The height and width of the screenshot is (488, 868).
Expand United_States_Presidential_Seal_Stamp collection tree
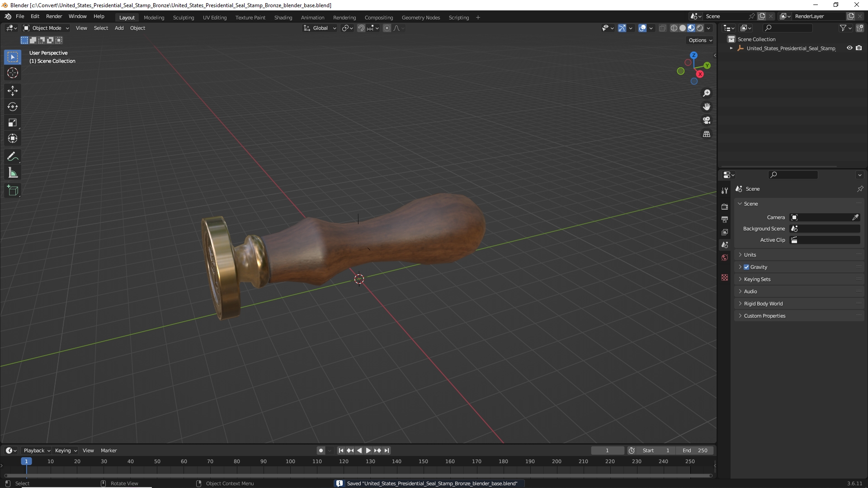pyautogui.click(x=731, y=48)
